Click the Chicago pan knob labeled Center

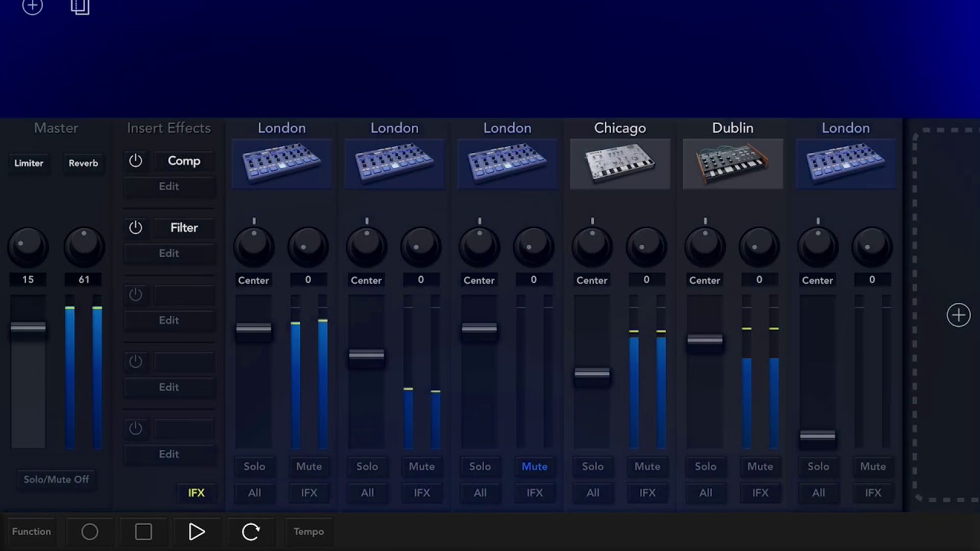(x=592, y=245)
